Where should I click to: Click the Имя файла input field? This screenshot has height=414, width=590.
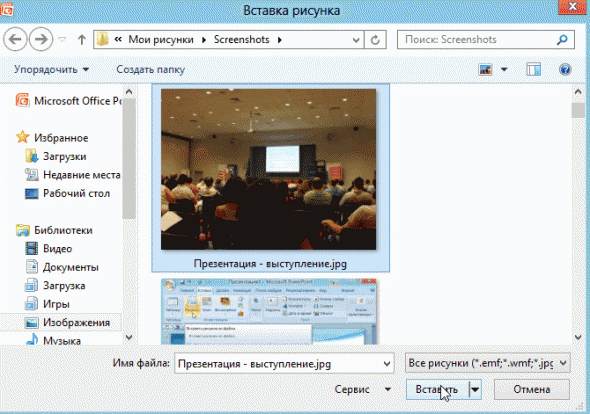coord(284,363)
